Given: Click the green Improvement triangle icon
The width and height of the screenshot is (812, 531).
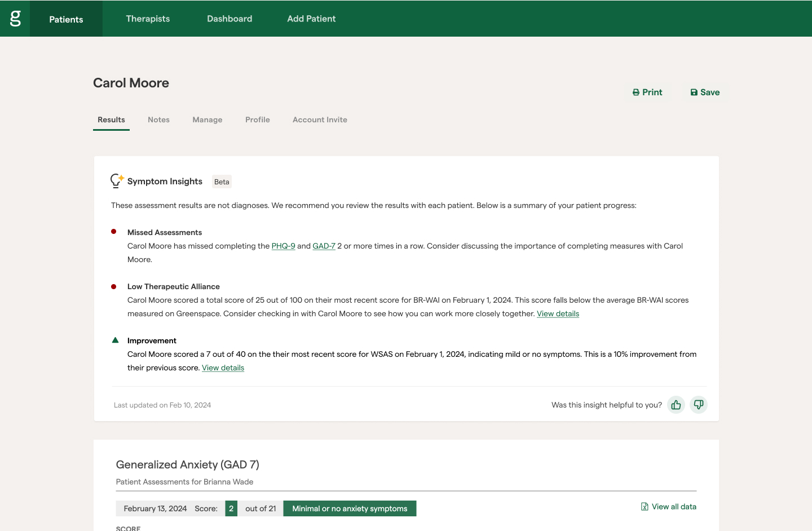Looking at the screenshot, I should click(x=115, y=340).
